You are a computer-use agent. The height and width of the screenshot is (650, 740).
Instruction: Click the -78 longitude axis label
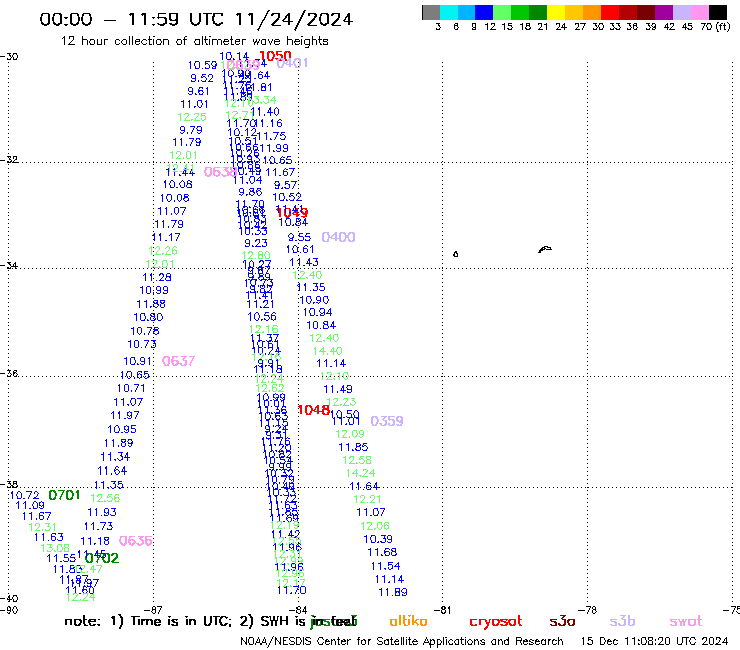coord(588,610)
